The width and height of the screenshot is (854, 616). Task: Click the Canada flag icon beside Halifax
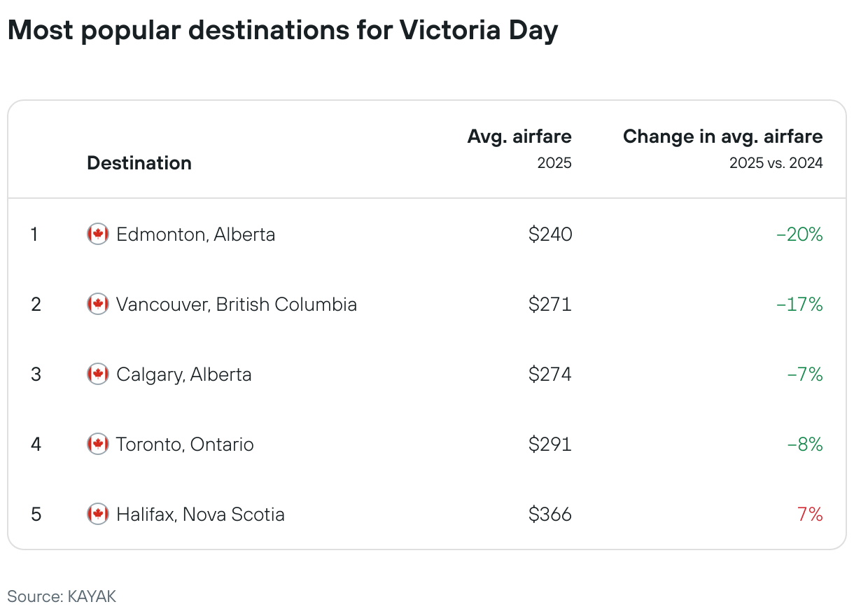click(x=98, y=514)
